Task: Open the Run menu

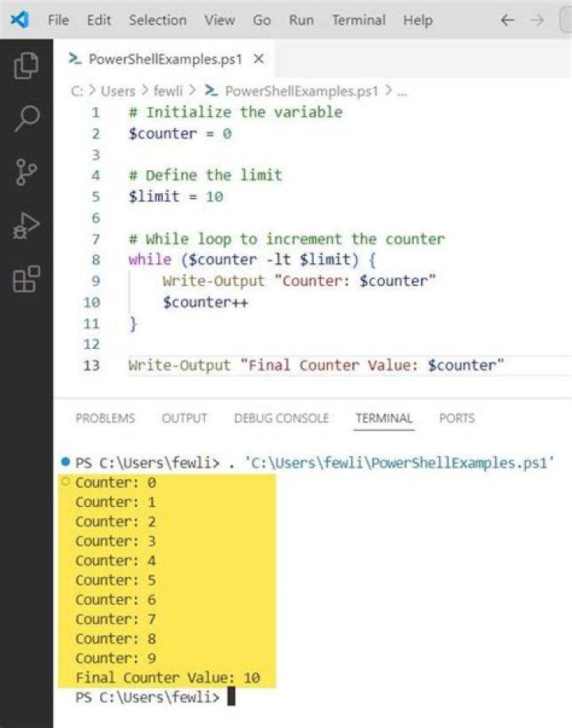Action: click(x=301, y=20)
